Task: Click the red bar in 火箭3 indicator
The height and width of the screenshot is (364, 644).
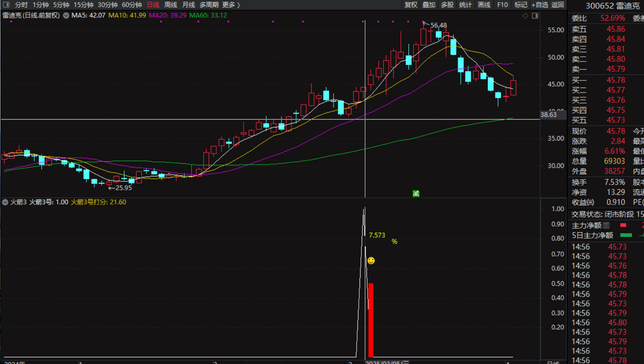Action: click(x=371, y=320)
